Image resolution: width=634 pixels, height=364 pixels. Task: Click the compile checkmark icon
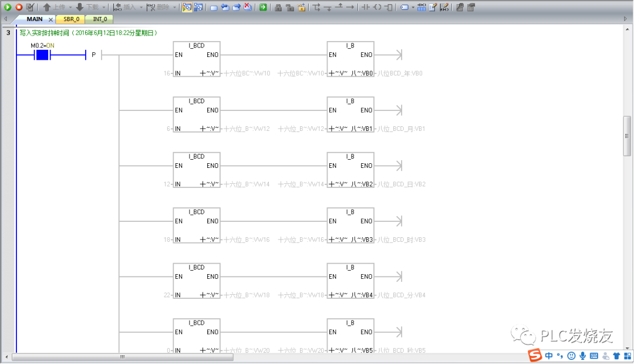click(x=31, y=7)
